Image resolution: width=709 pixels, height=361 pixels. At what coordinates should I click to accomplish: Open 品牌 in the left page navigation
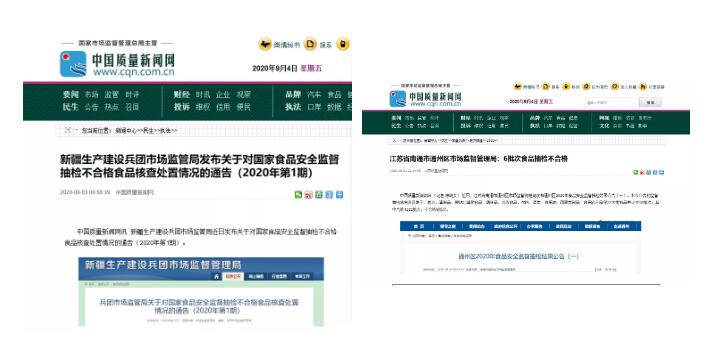293,95
